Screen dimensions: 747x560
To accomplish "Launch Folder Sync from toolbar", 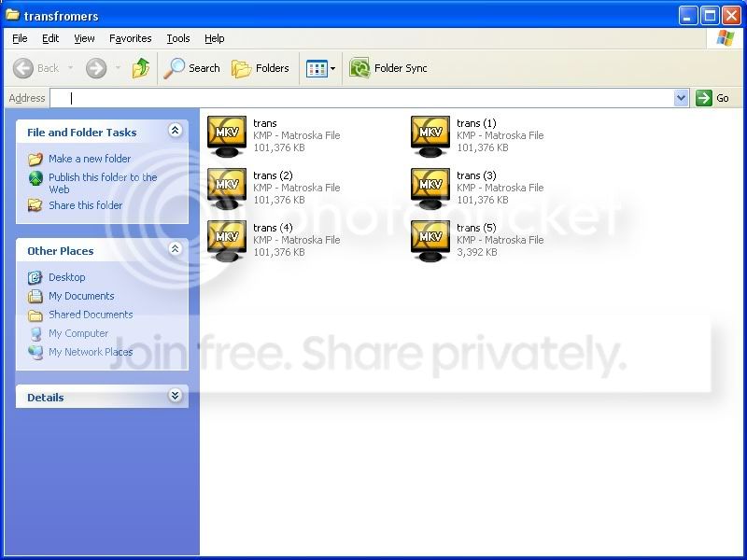I will coord(388,68).
